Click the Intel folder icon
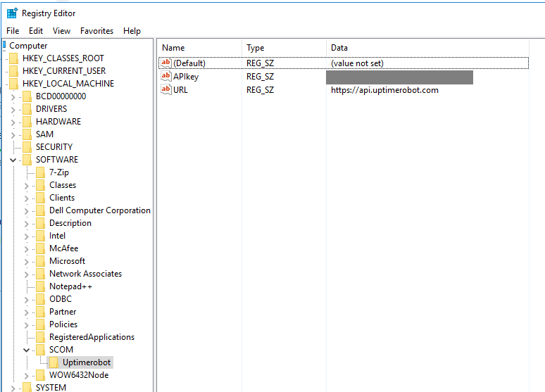This screenshot has height=392, width=545. [x=40, y=236]
